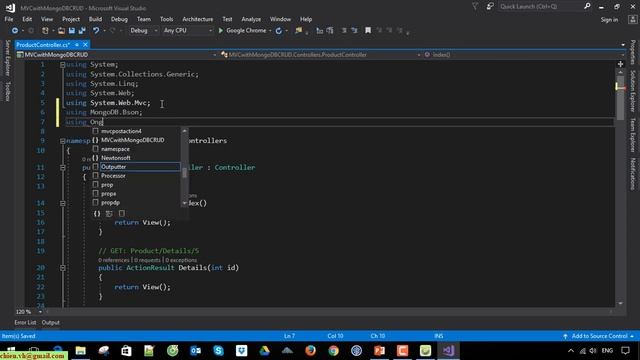
Task: Click the middle filter icon in IntelliSense footer
Action: [x=109, y=213]
